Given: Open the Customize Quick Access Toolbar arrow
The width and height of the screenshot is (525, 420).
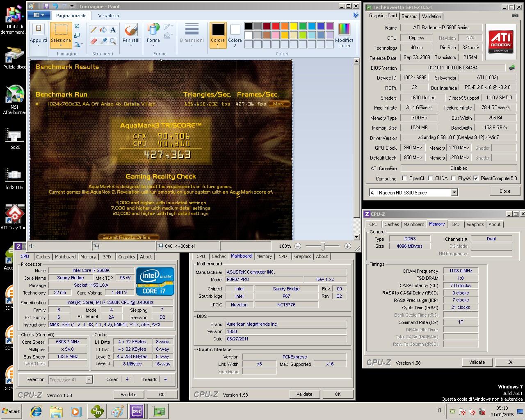Looking at the screenshot, I should (x=72, y=6).
